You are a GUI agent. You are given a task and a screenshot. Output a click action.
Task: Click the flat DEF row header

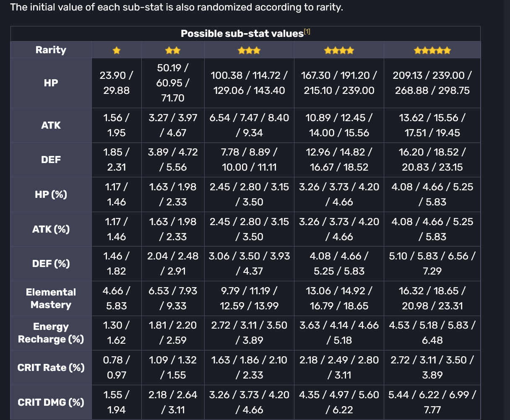(x=51, y=160)
